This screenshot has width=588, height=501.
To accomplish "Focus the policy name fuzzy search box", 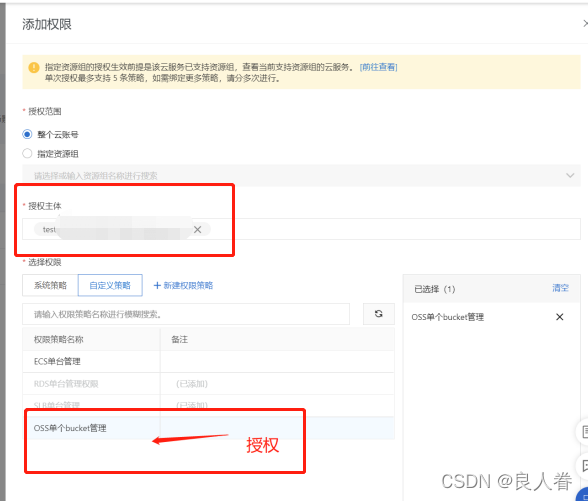I will click(186, 314).
